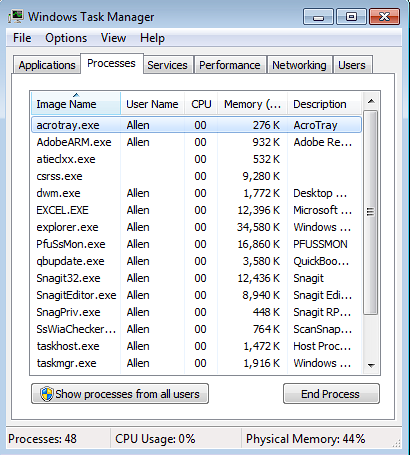This screenshot has width=410, height=455.
Task: Open the File menu
Action: [22, 38]
